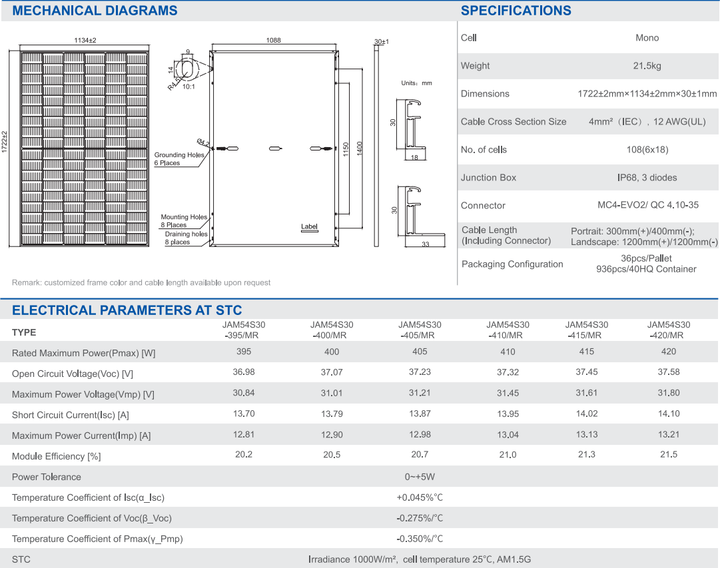The width and height of the screenshot is (720, 568).
Task: Click the Vmp value 31.21
Action: tap(420, 393)
